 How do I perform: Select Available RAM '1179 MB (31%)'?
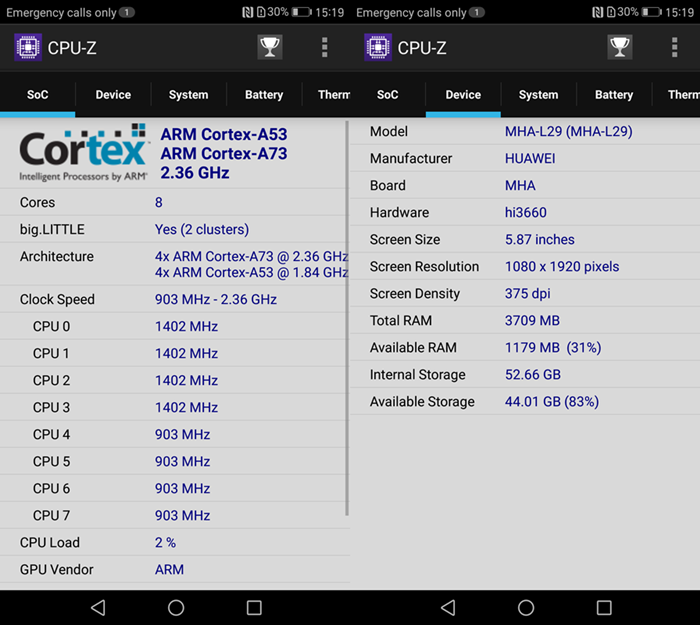click(553, 347)
